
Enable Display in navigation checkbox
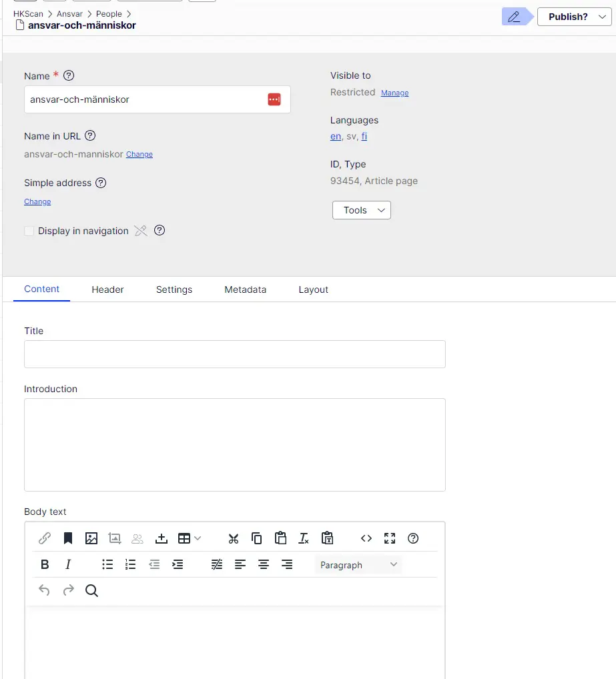click(29, 231)
